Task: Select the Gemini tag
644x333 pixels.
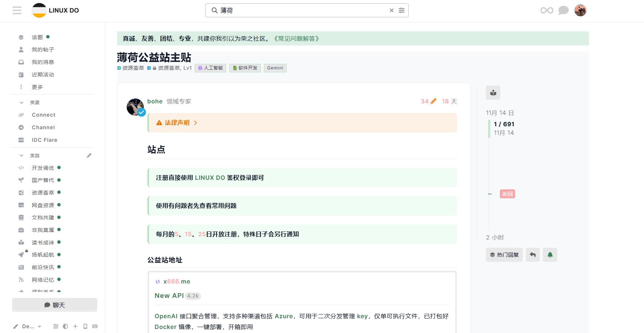Action: point(275,68)
